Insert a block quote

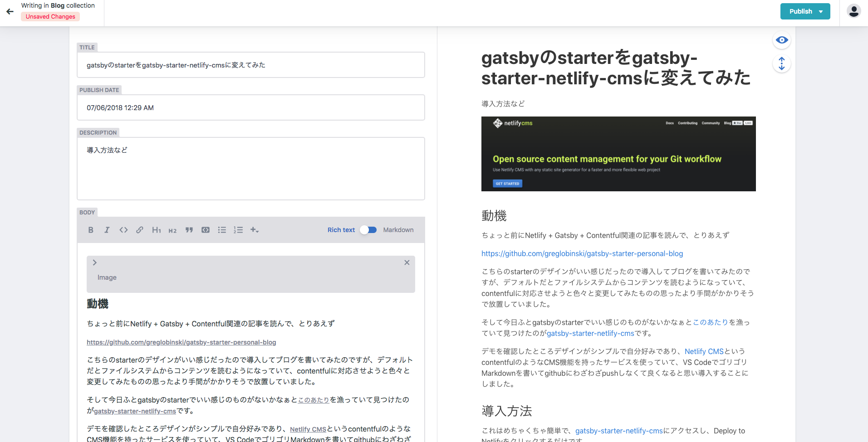click(x=189, y=230)
